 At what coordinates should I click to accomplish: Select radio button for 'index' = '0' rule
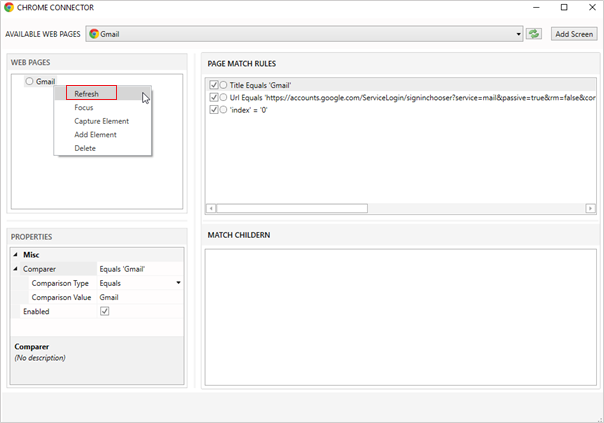[223, 109]
